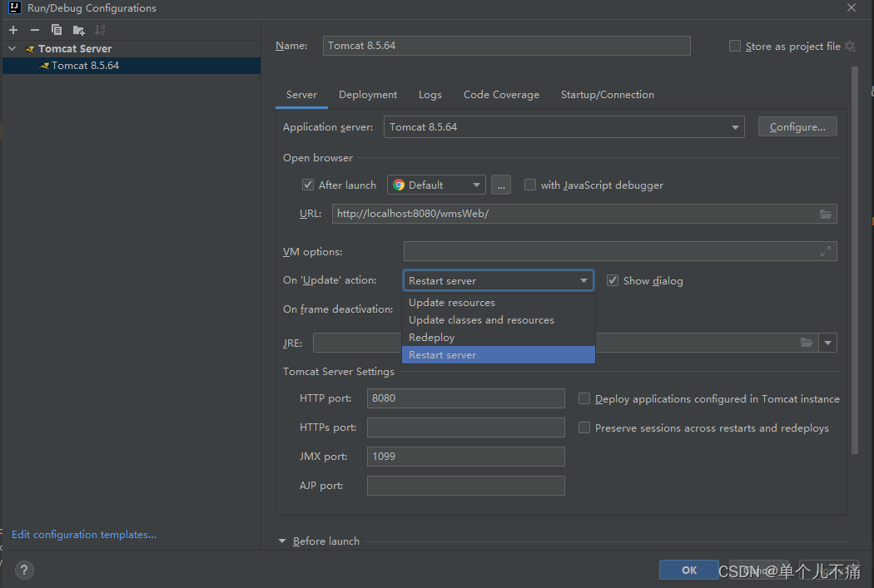The width and height of the screenshot is (874, 588).
Task: Click the expand icon in VM options field
Action: click(826, 251)
